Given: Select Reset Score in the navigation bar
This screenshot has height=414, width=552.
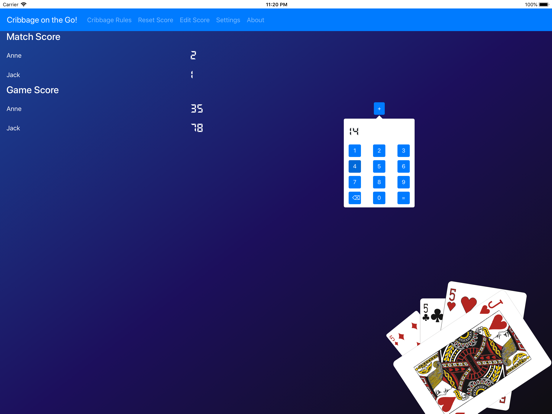Looking at the screenshot, I should pyautogui.click(x=155, y=20).
